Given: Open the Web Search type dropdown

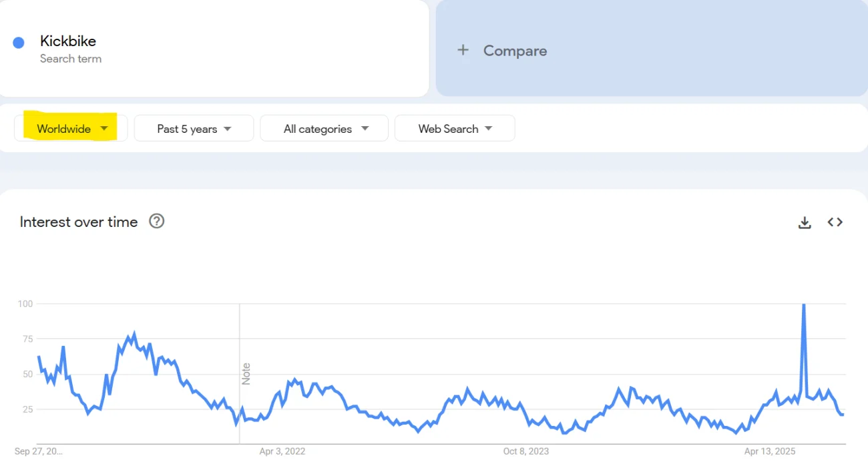Looking at the screenshot, I should tap(454, 128).
